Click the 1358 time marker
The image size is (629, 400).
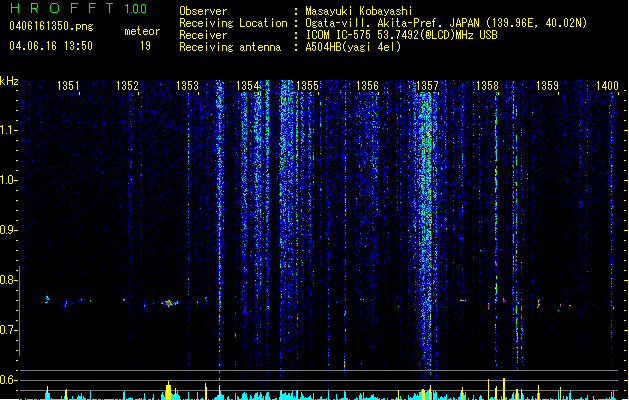click(487, 86)
